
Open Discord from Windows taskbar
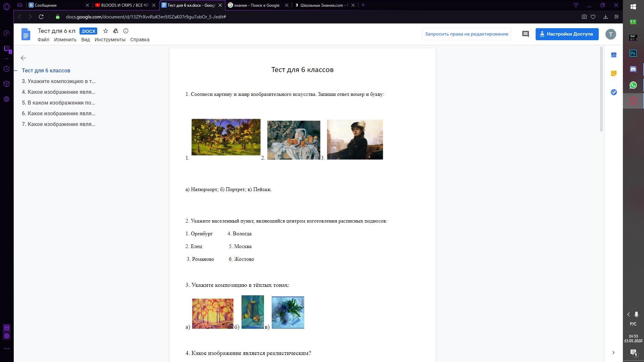[633, 69]
